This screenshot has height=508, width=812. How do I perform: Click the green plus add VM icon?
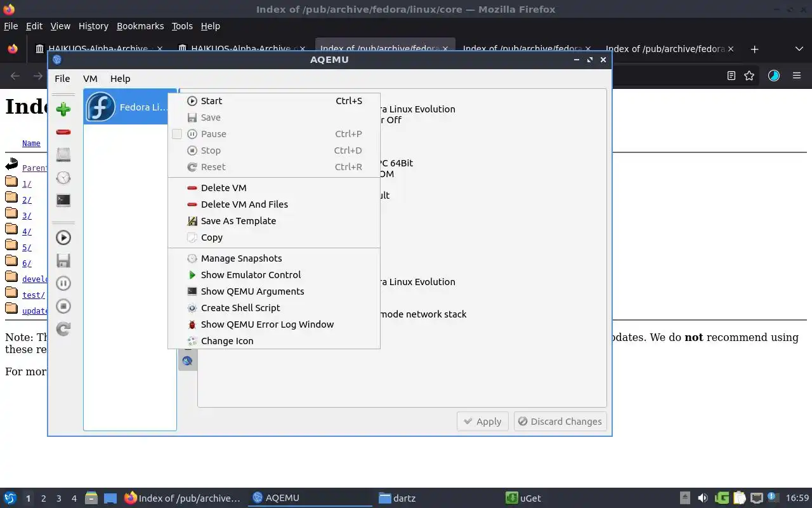(x=63, y=109)
